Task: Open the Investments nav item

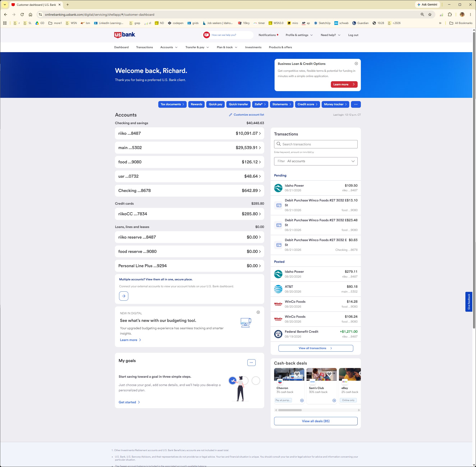Action: pyautogui.click(x=253, y=47)
